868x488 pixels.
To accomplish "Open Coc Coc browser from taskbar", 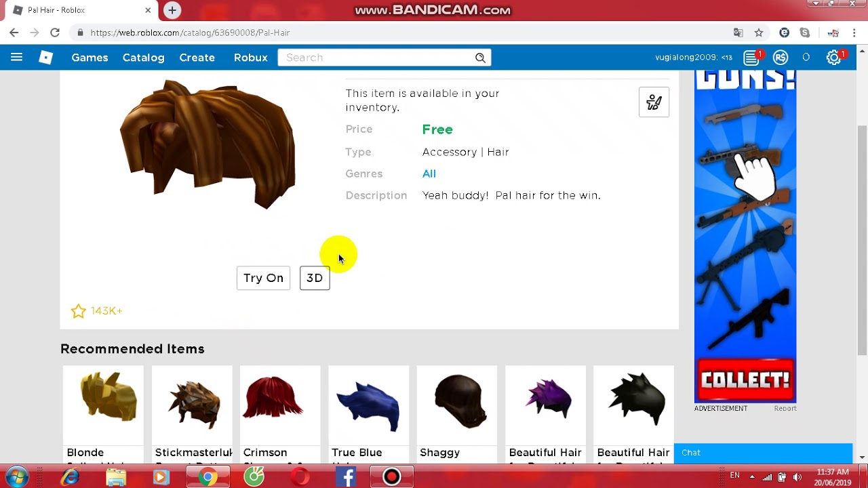I will [254, 477].
